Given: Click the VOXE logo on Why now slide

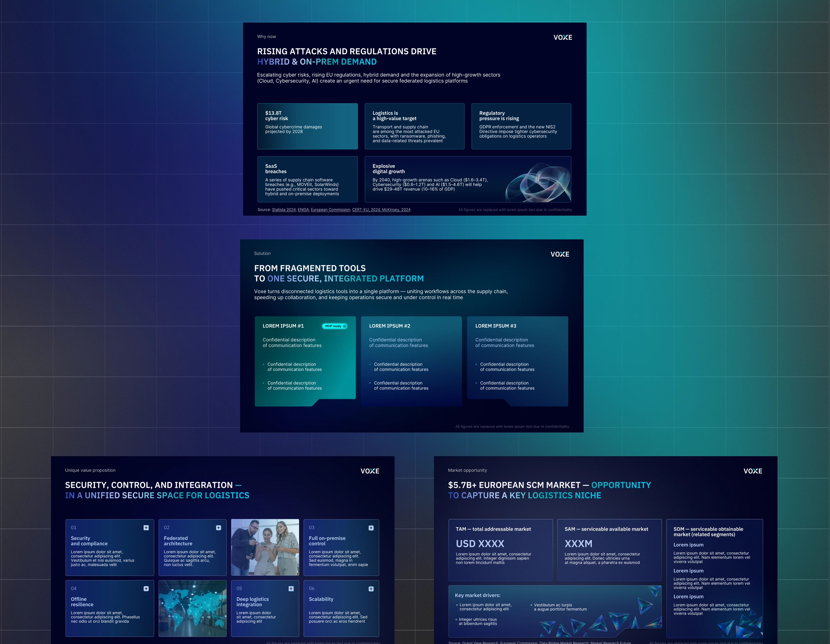Looking at the screenshot, I should click(x=562, y=37).
